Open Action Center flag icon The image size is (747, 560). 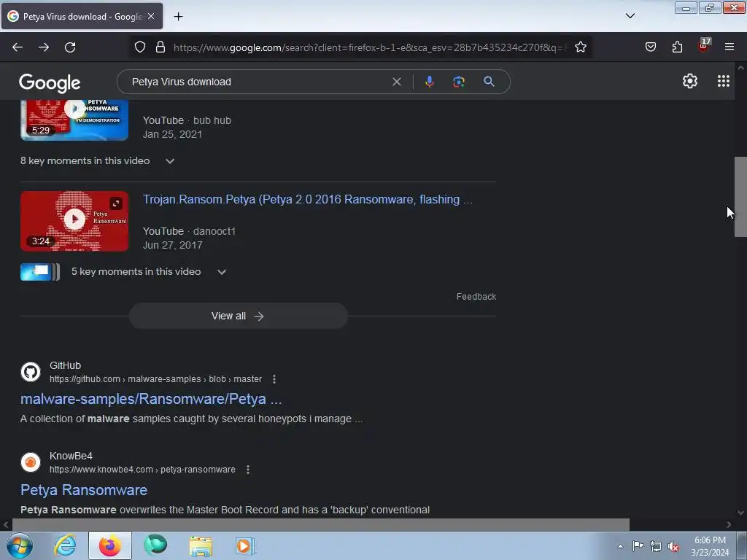tap(638, 546)
